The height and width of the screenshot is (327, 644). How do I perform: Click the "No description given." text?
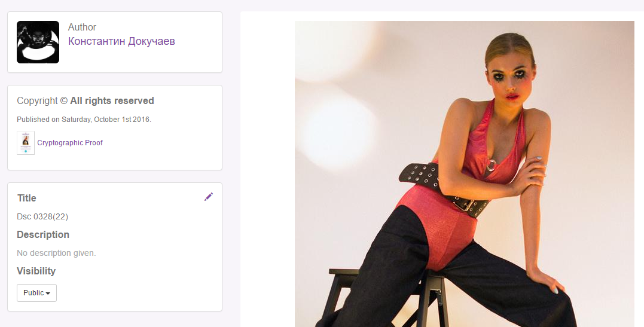tap(56, 253)
